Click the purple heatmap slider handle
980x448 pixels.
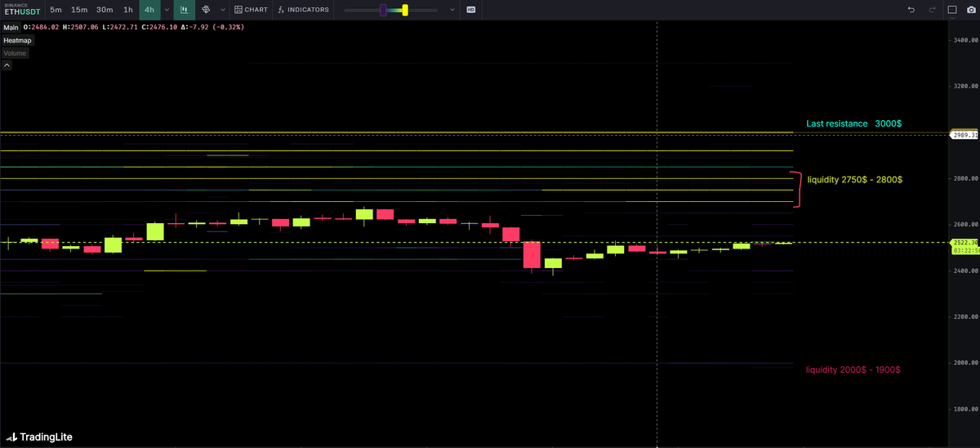(383, 10)
